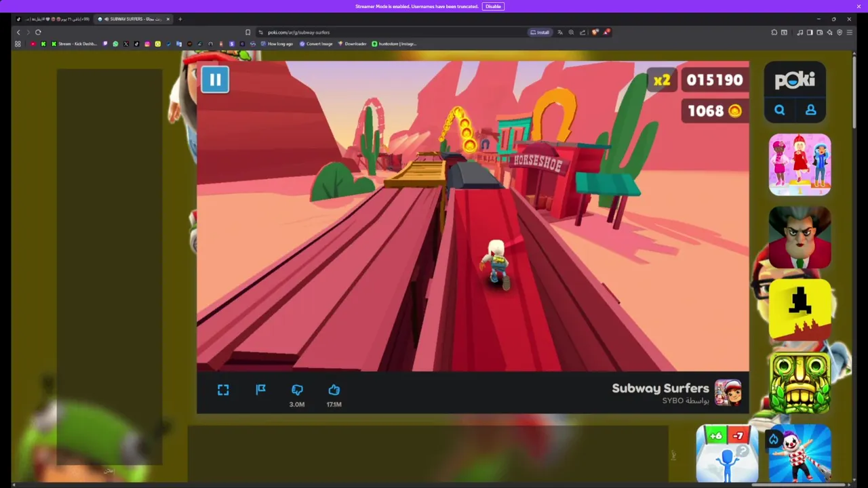Image resolution: width=868 pixels, height=488 pixels.
Task: Reload the current page
Action: tap(38, 33)
